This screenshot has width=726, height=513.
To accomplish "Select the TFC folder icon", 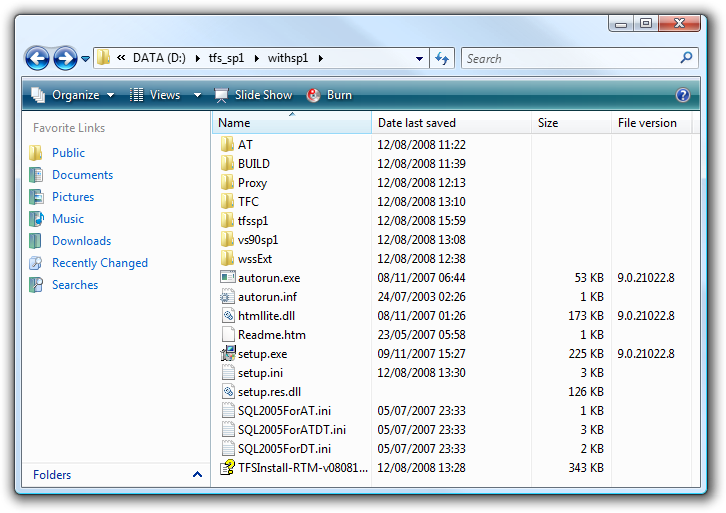I will [x=227, y=201].
